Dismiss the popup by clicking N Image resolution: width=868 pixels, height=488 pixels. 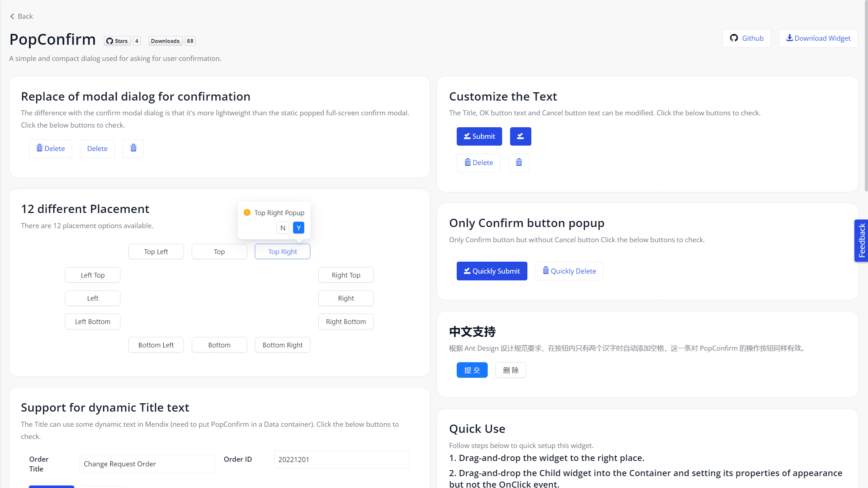click(x=283, y=227)
